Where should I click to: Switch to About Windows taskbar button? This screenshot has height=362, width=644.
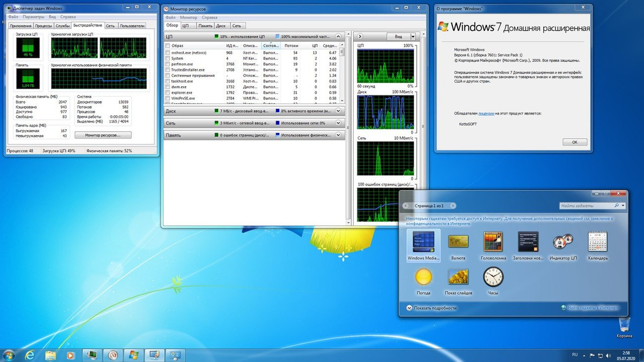(134, 355)
